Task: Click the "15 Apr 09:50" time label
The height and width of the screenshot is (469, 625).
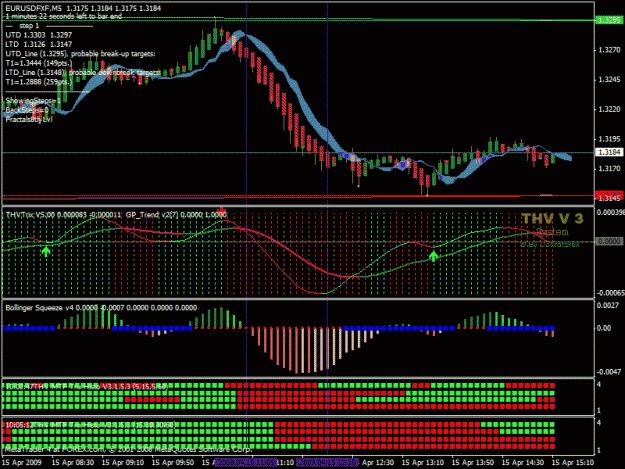Action: [173, 463]
